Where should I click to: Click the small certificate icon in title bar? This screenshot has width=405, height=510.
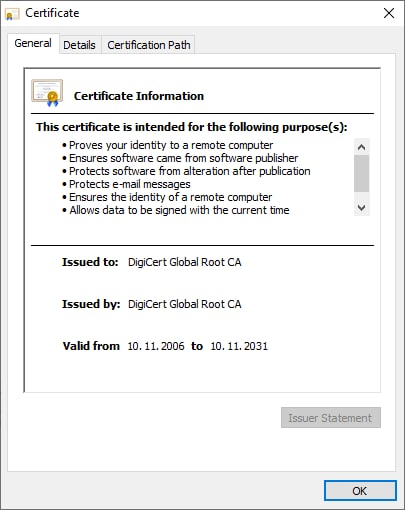pyautogui.click(x=12, y=14)
